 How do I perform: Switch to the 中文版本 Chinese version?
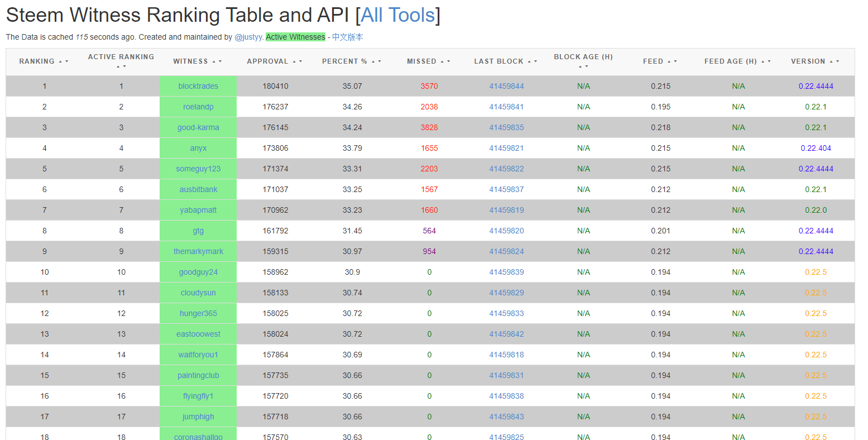(347, 37)
